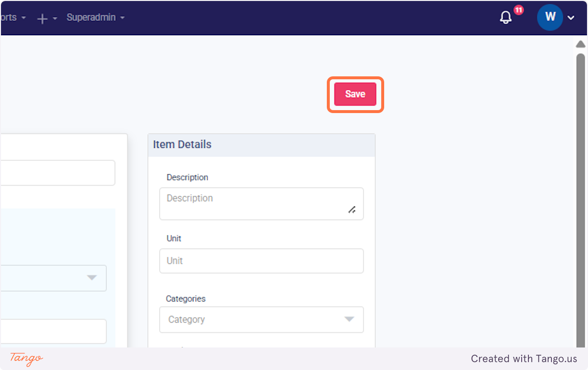Click the Categories label
The height and width of the screenshot is (370, 588).
pos(186,299)
